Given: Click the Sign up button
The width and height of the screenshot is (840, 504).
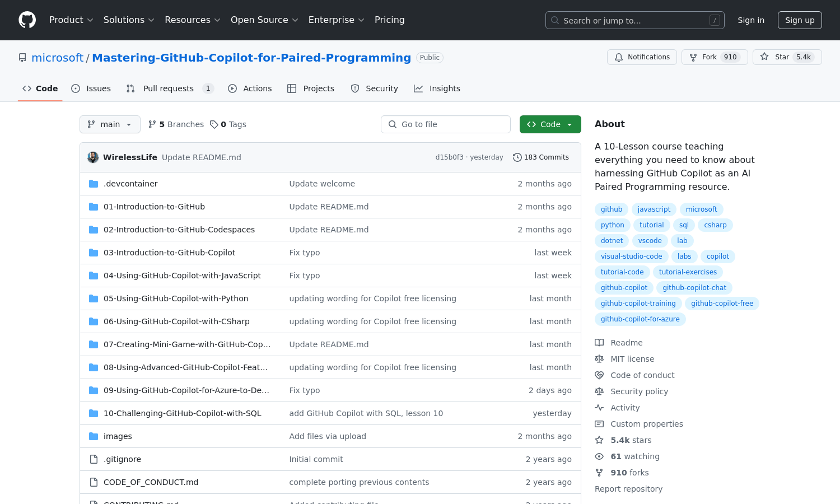Looking at the screenshot, I should click(800, 20).
